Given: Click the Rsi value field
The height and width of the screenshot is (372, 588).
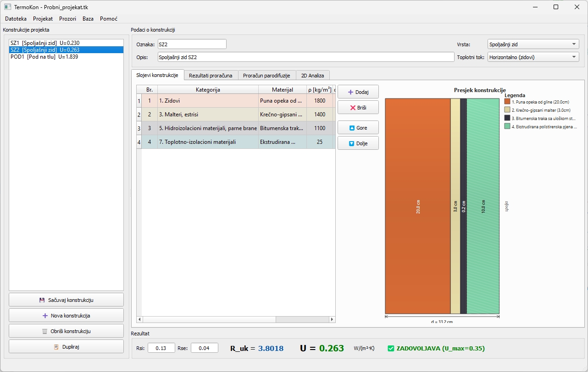Looking at the screenshot, I should click(161, 348).
